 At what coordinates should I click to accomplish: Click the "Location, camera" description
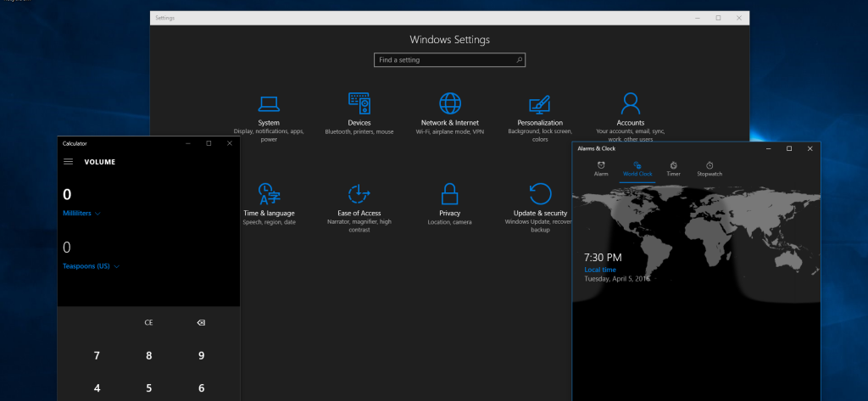[450, 222]
